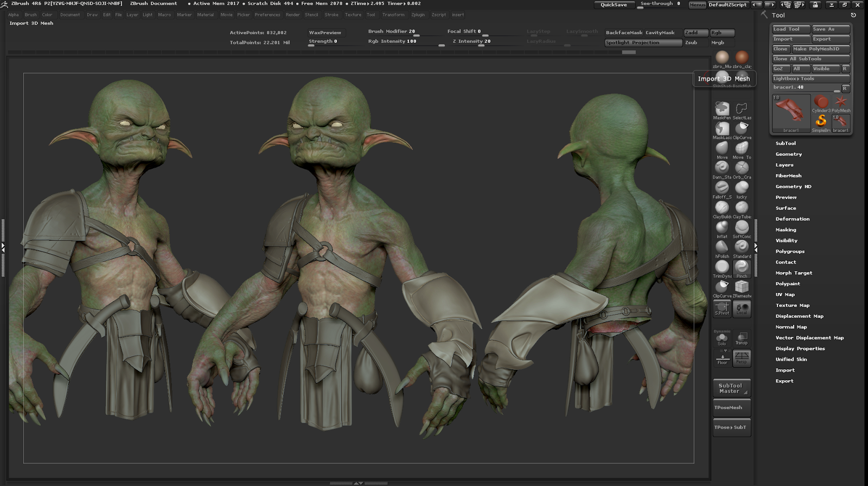Screen dimensions: 868x486
Task: Click the Load Tool button
Action: pyautogui.click(x=791, y=29)
